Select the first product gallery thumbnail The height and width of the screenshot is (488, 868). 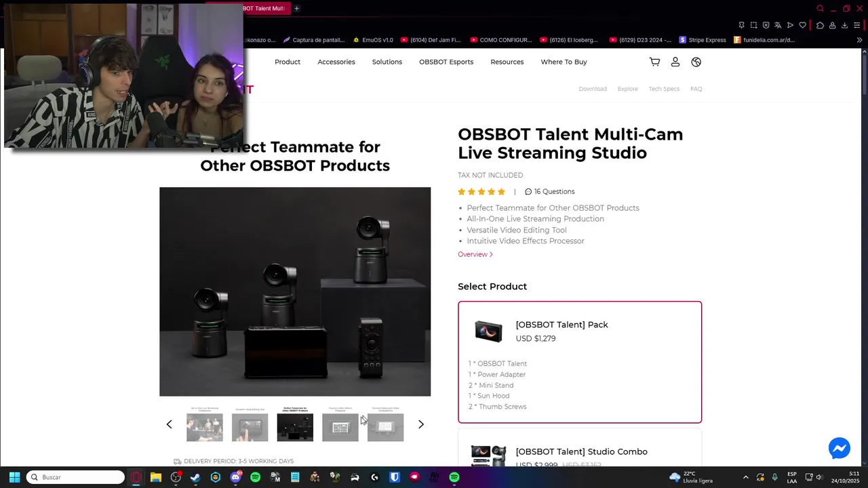205,424
